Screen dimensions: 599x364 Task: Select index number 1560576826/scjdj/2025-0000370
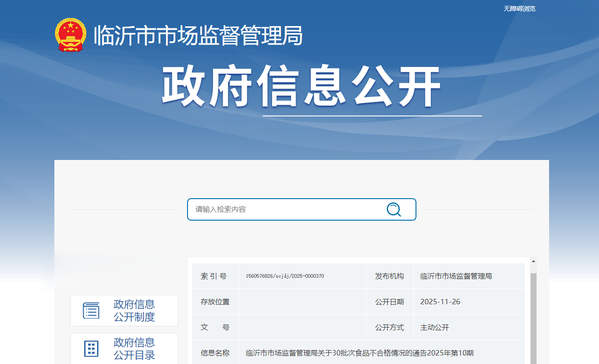pos(285,276)
